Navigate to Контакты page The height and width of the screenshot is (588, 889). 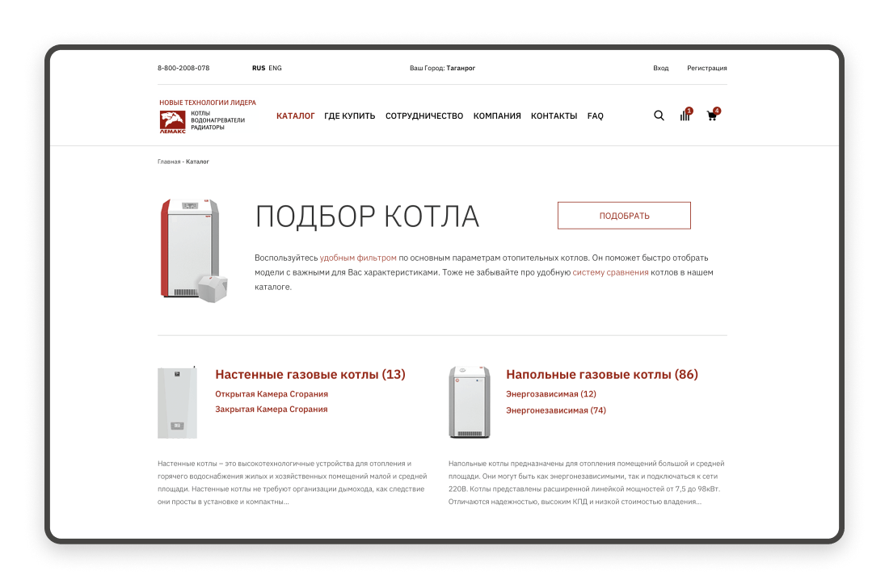(x=554, y=116)
